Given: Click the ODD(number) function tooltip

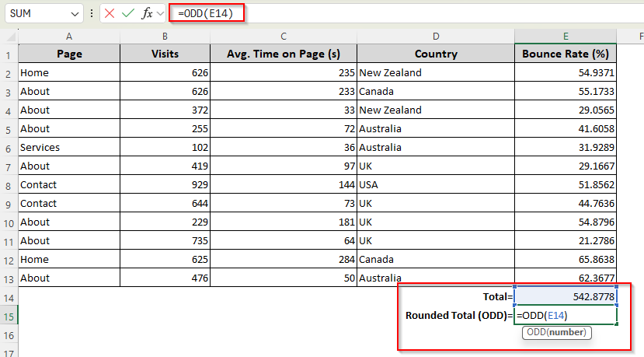Looking at the screenshot, I should (x=556, y=332).
